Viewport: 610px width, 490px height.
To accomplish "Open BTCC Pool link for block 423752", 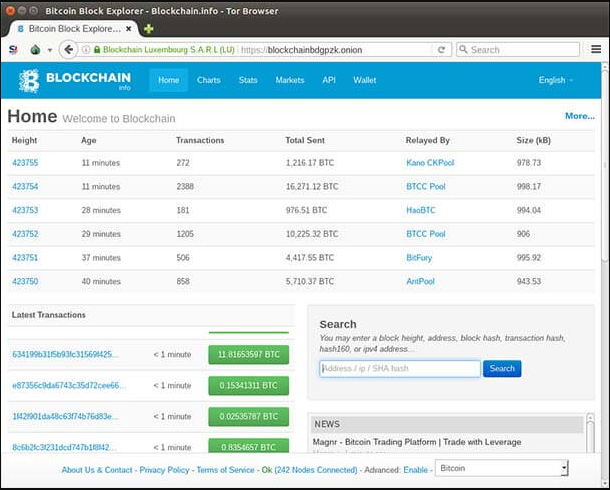I will (x=426, y=234).
